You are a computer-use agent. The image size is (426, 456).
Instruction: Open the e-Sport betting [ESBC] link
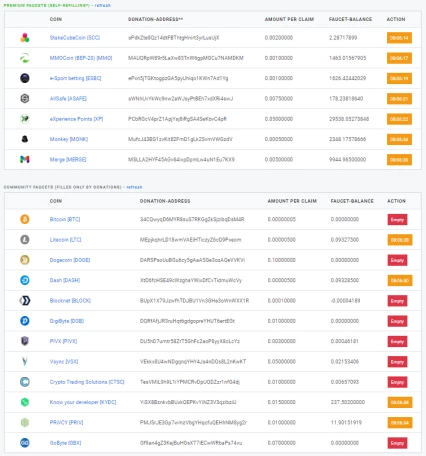pos(75,78)
